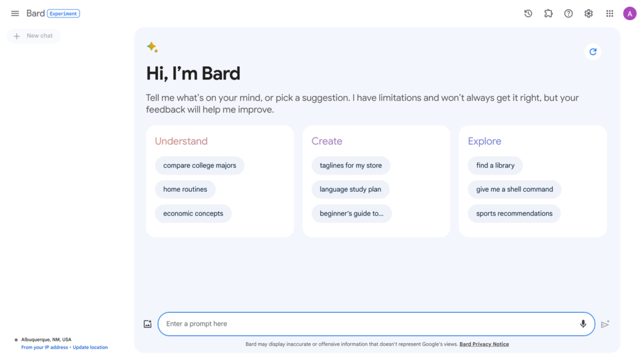Click the Bard sparkle logo icon
The height and width of the screenshot is (363, 644).
point(153,47)
